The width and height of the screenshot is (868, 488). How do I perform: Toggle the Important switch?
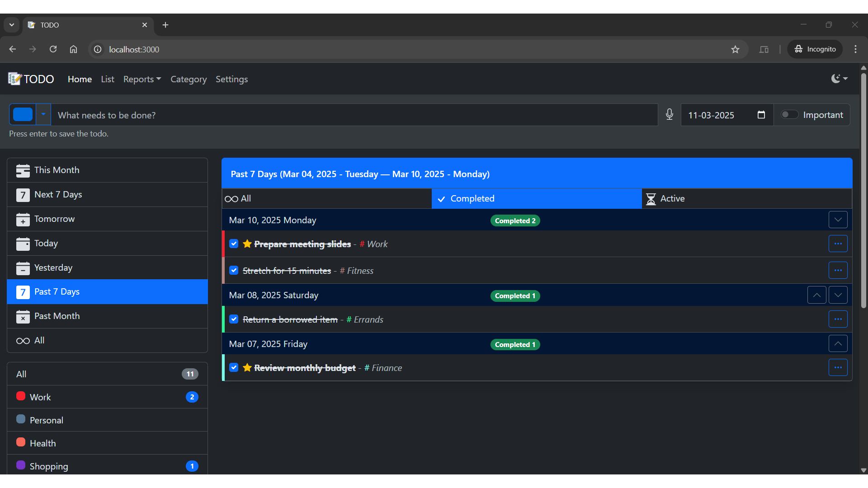pyautogui.click(x=789, y=115)
